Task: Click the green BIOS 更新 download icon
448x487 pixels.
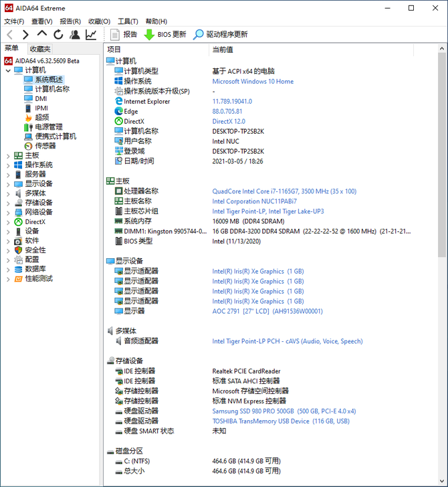Action: tap(149, 34)
